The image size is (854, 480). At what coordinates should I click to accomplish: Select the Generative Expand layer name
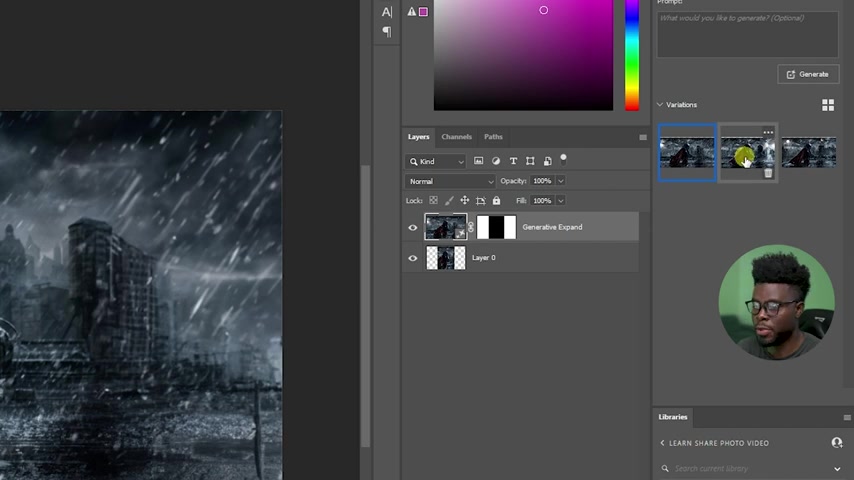pyautogui.click(x=552, y=227)
